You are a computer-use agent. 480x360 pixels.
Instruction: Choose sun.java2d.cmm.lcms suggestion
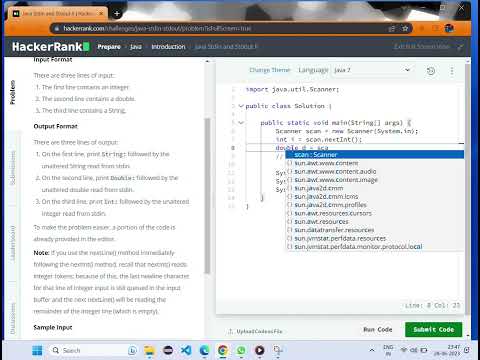375,196
